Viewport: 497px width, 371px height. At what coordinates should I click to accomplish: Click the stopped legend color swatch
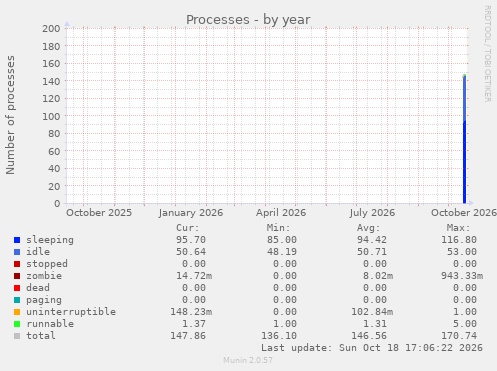[17, 264]
